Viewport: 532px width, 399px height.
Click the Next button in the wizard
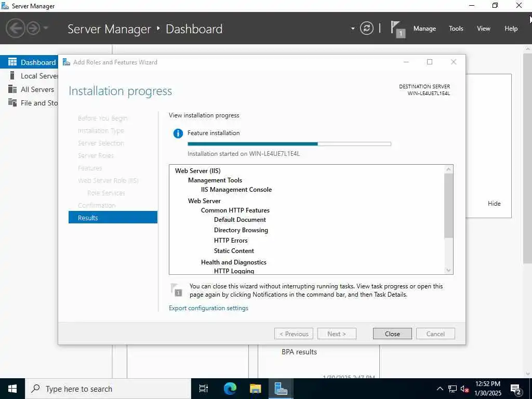(337, 334)
